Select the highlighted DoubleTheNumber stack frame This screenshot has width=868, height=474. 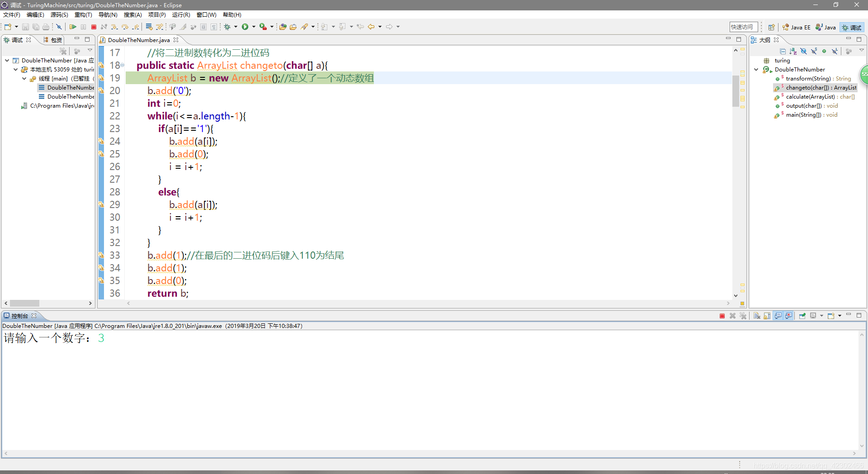point(66,88)
